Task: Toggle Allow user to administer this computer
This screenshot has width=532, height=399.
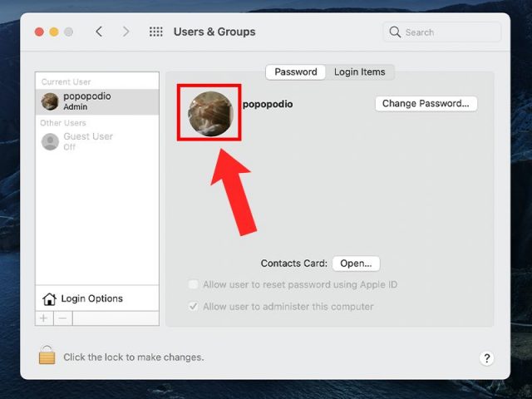Action: (x=193, y=307)
